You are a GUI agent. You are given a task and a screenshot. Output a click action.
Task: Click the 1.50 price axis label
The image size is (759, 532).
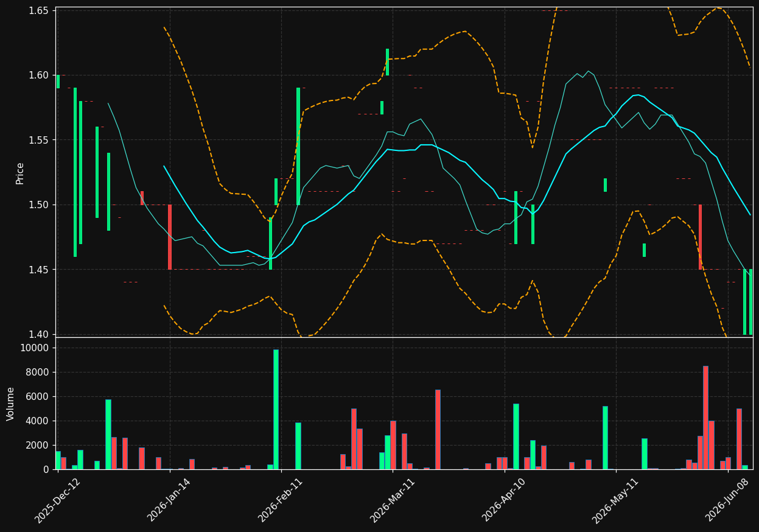click(38, 205)
